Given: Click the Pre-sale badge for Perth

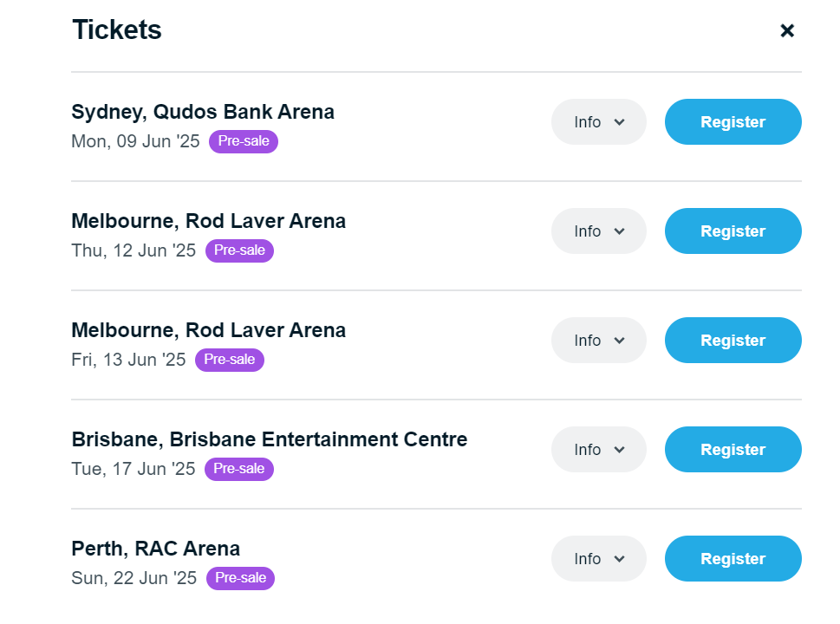Looking at the screenshot, I should (240, 578).
